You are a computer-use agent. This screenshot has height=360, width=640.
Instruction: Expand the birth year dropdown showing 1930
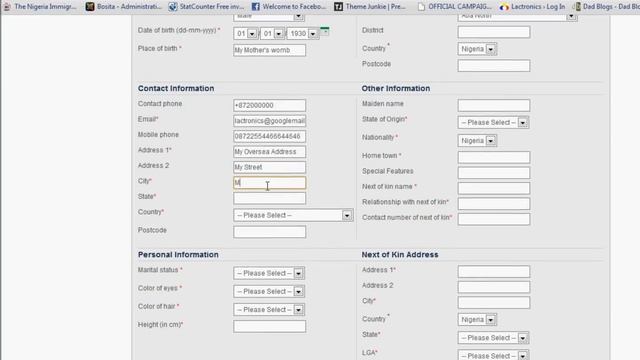pyautogui.click(x=303, y=33)
